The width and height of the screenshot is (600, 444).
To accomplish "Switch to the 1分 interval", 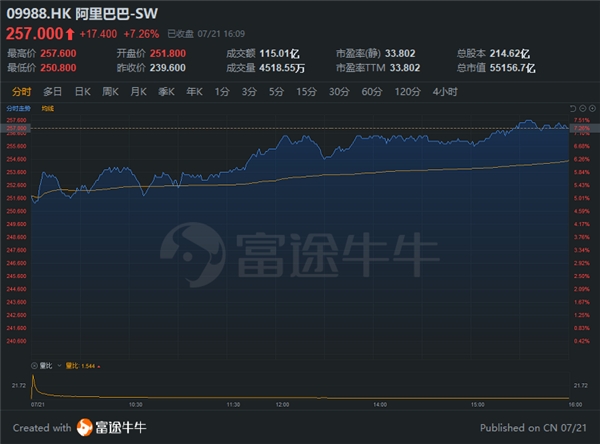I will [222, 92].
